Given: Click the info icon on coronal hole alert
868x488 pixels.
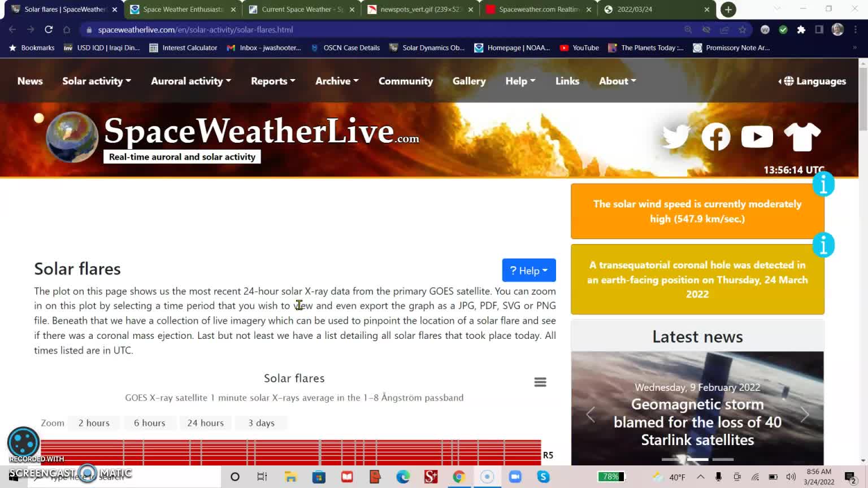Looking at the screenshot, I should (823, 245).
